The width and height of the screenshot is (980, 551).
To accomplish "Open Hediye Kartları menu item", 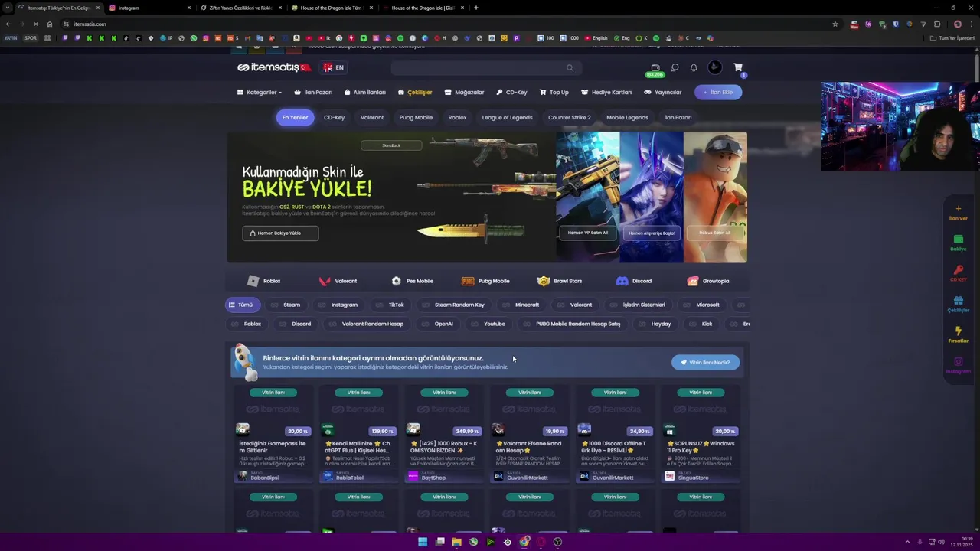I will 606,92.
